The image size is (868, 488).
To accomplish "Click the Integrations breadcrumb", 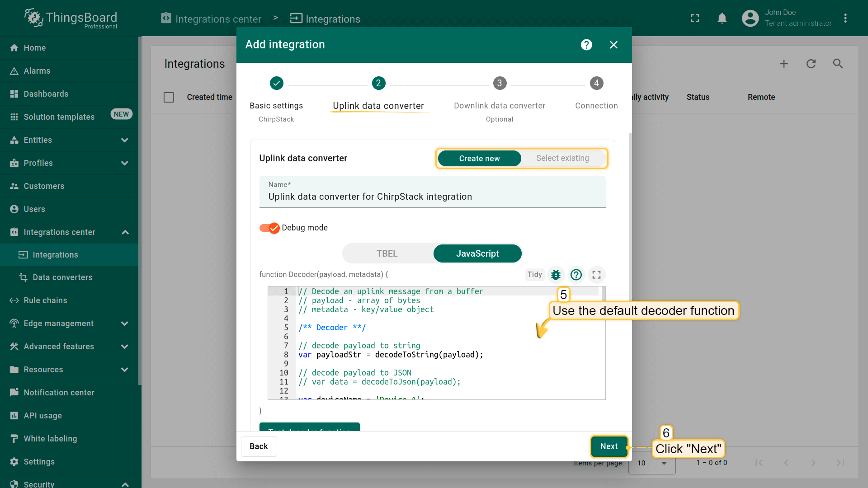I will 325,19.
